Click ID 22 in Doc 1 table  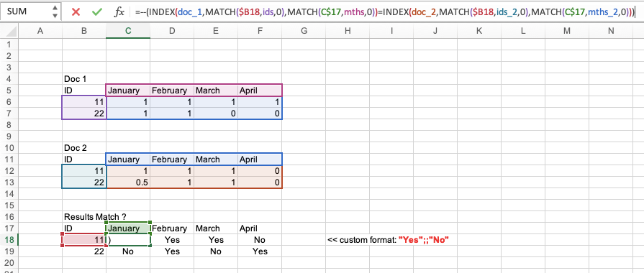(84, 113)
